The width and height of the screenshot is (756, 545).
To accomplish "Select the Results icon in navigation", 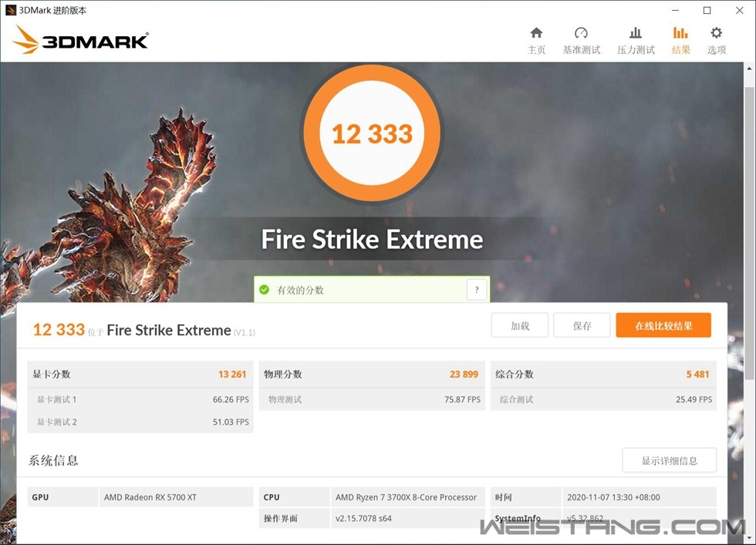I will coord(680,33).
